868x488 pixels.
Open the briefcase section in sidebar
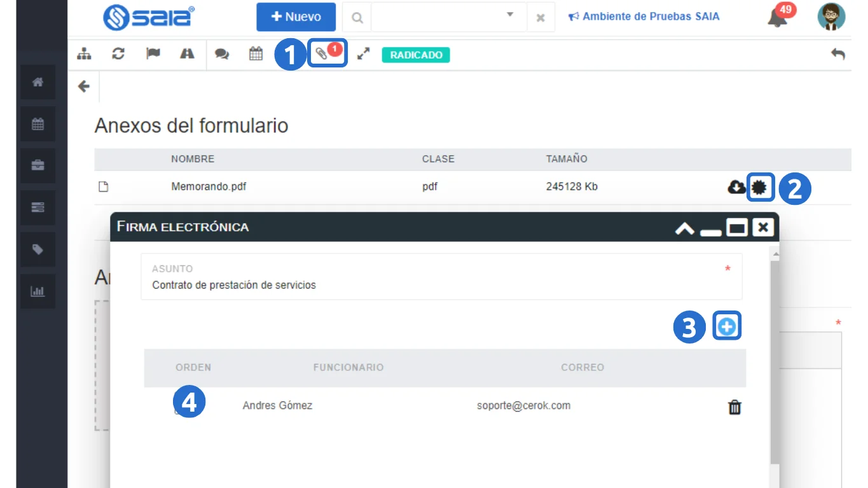point(38,165)
